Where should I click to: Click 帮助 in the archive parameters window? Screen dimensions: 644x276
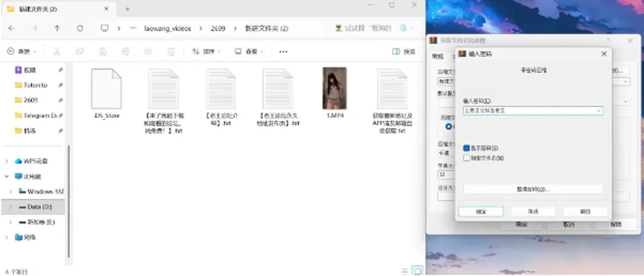tap(616, 224)
